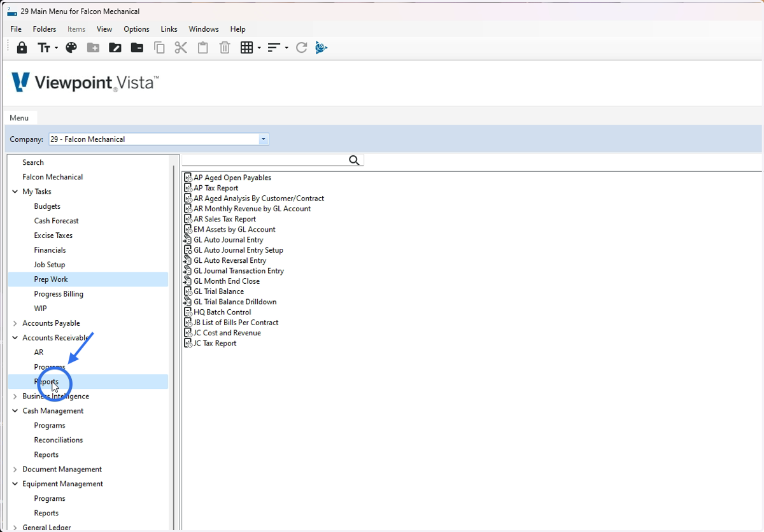This screenshot has height=532, width=764.
Task: Open the color palette theme icon
Action: (x=71, y=48)
